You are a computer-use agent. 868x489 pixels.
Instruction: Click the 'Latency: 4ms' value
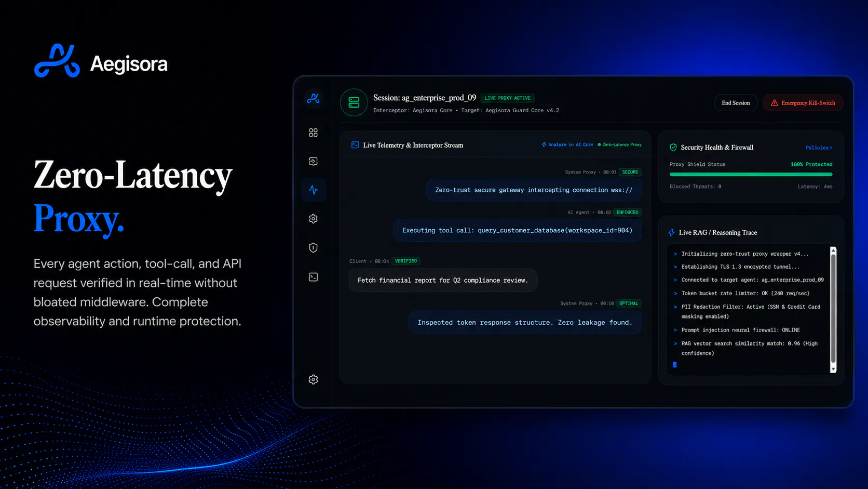click(815, 187)
